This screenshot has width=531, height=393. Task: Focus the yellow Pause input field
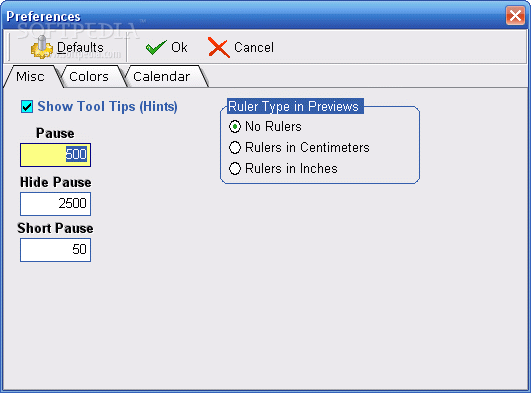56,155
